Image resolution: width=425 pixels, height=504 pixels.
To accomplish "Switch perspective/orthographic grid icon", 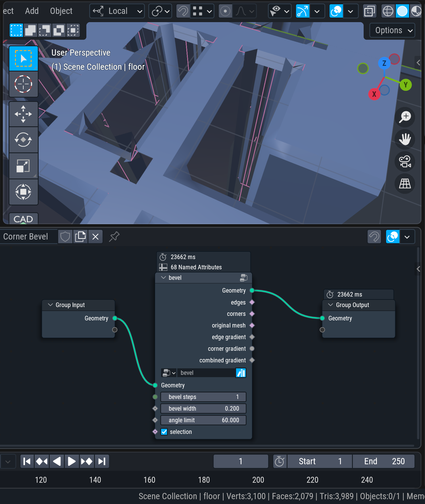I will pos(405,184).
